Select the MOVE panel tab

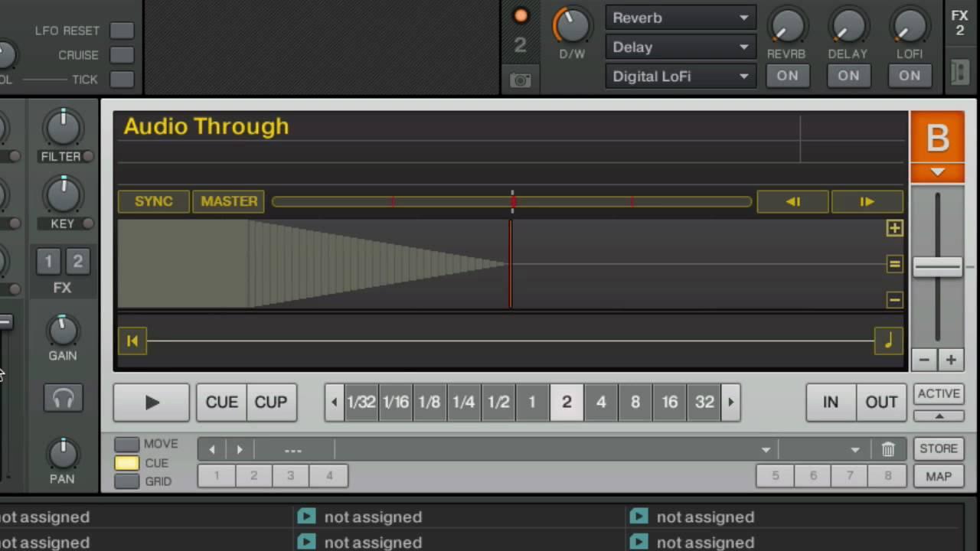(x=127, y=444)
